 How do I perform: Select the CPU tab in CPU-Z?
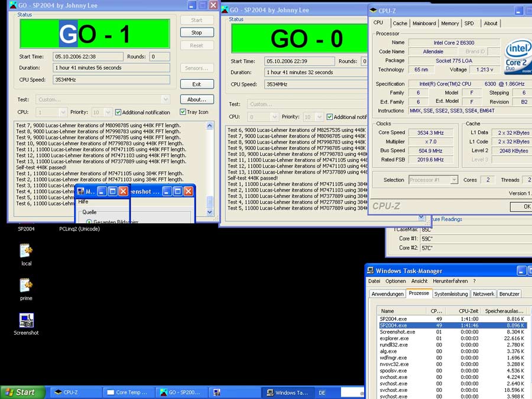click(378, 22)
